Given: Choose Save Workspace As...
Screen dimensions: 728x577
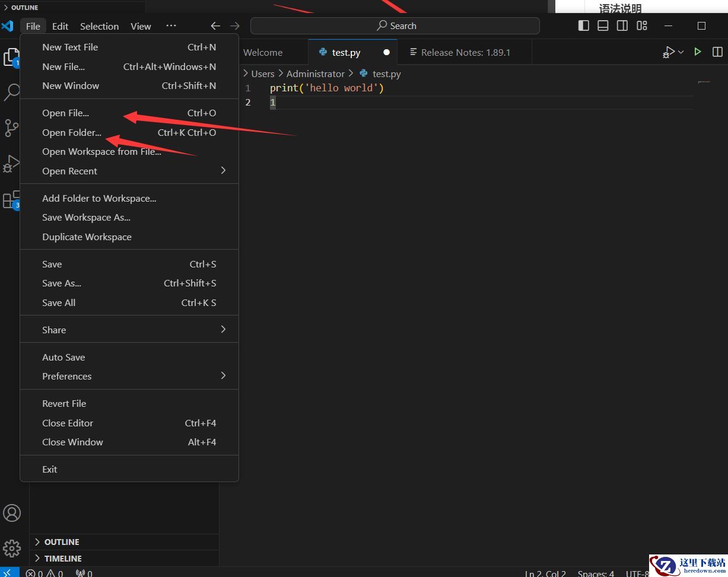Looking at the screenshot, I should (x=129, y=218).
